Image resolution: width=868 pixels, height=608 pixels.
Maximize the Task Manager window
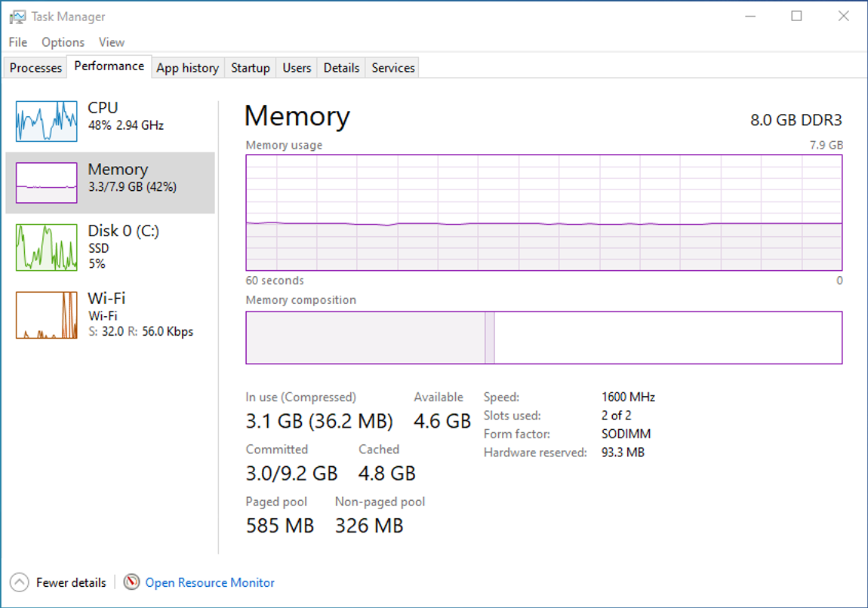point(796,16)
